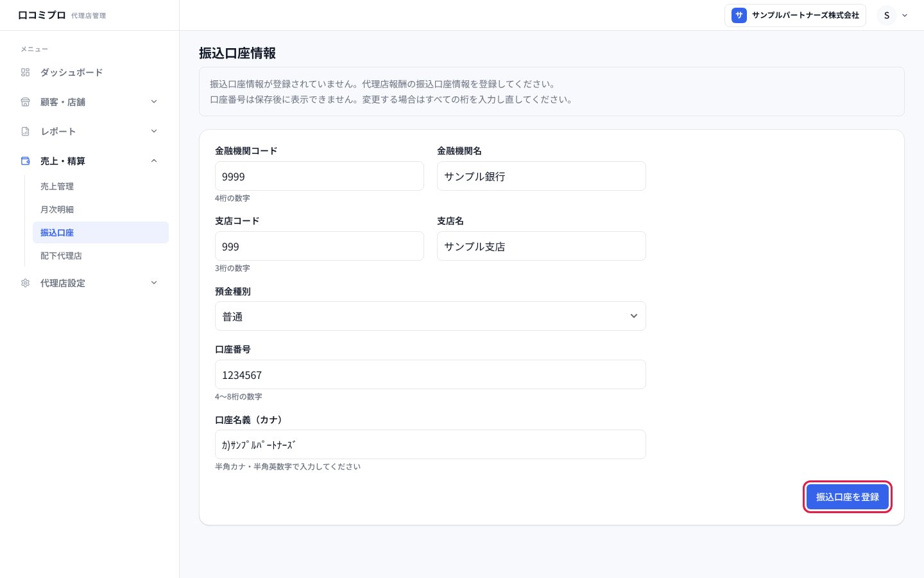Screen dimensions: 924x578
Task: Click the 代理店管理 subtitle text
Action: (x=89, y=16)
